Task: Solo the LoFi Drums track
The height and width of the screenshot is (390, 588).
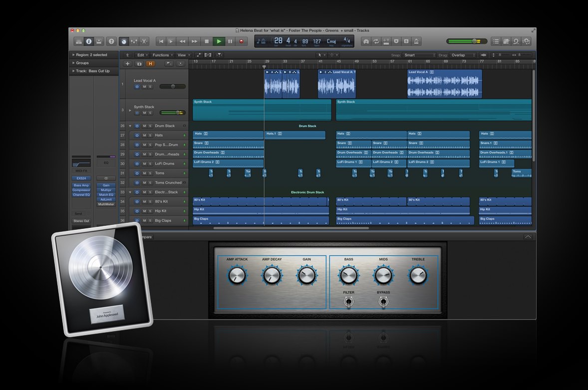Action: (150, 164)
